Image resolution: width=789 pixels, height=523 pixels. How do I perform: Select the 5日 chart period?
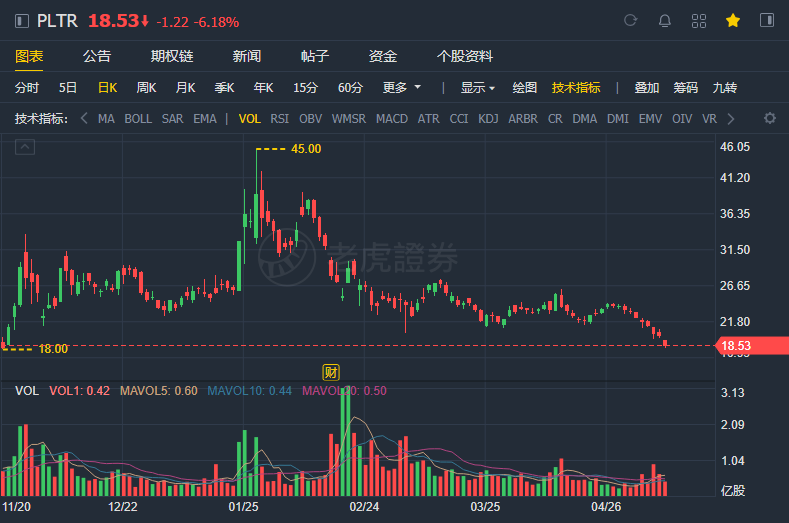coord(67,88)
